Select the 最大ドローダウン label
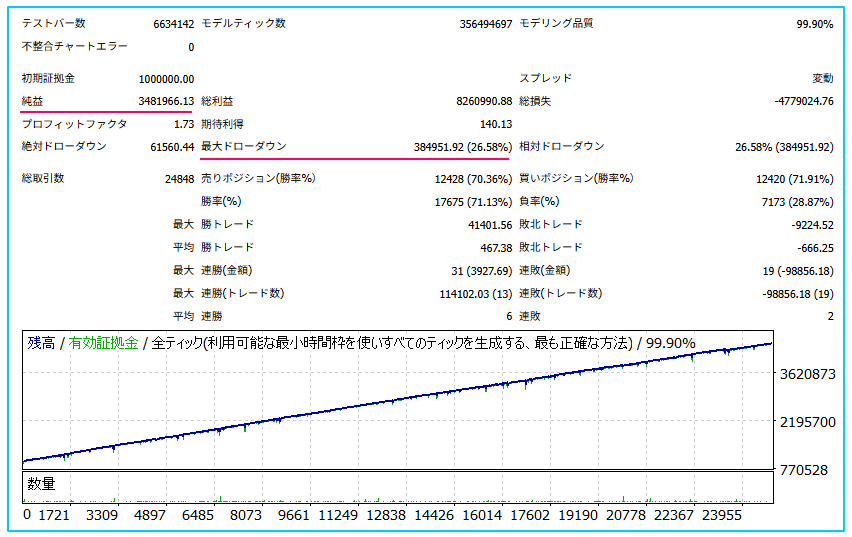This screenshot has height=537, width=852. click(244, 147)
